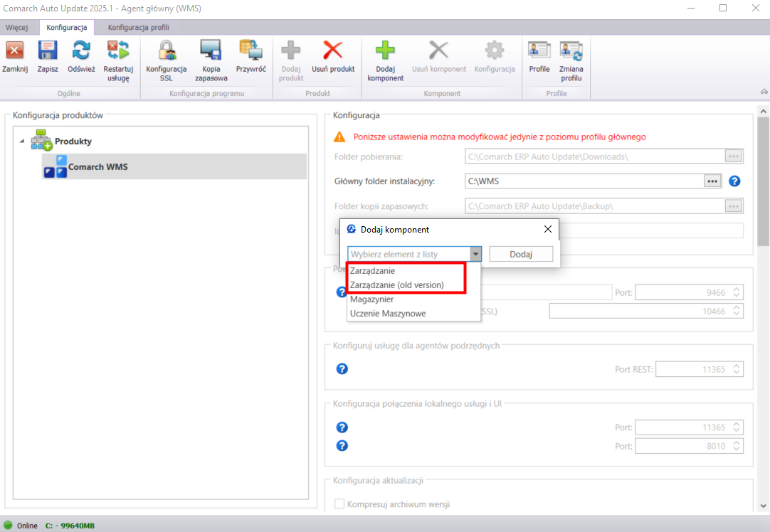
Task: Click the Folder kopii zapasowych path field
Action: (595, 206)
